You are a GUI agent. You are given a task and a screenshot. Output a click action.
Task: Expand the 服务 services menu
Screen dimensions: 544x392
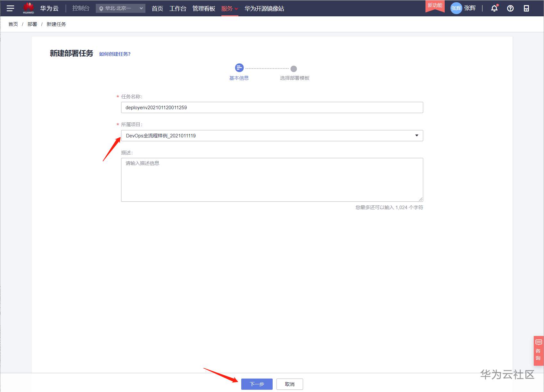pyautogui.click(x=230, y=9)
